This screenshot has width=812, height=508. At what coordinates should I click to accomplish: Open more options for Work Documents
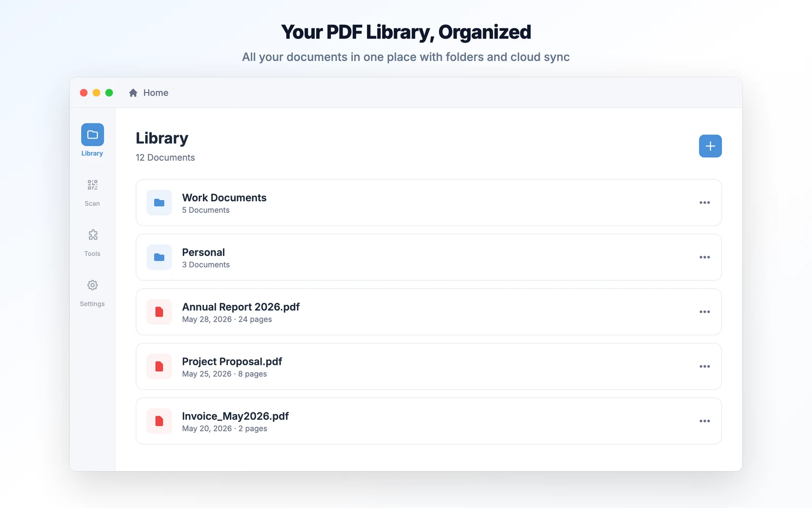tap(705, 203)
